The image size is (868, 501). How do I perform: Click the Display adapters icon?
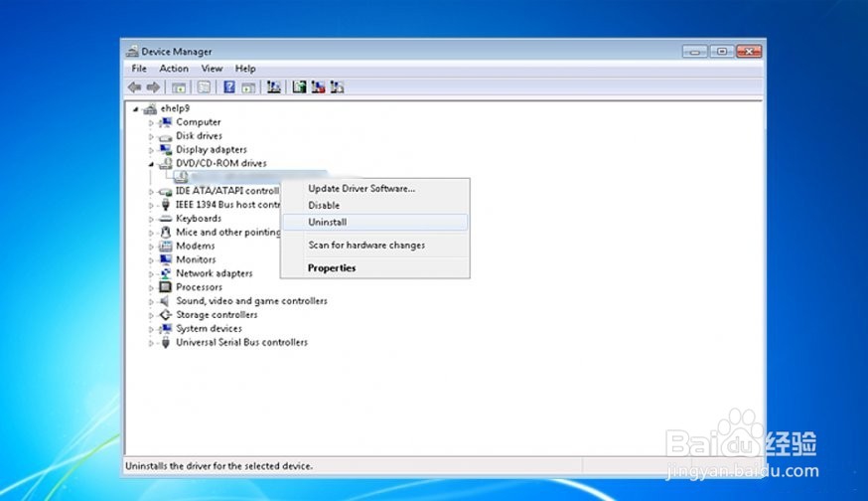(165, 150)
